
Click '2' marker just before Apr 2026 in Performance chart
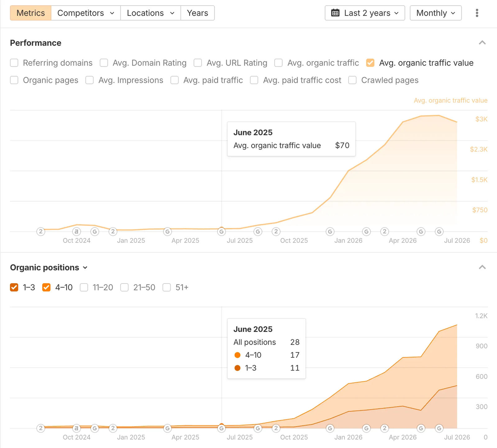(385, 232)
